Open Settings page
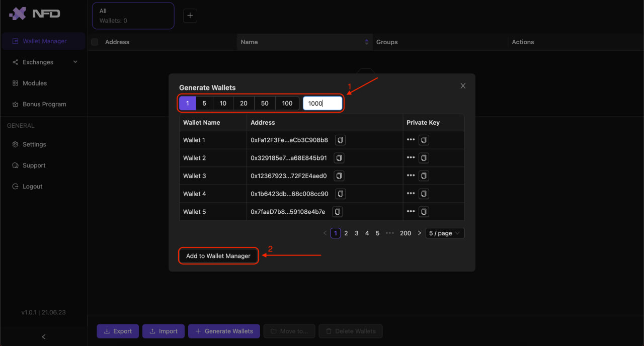This screenshot has width=644, height=346. (44, 144)
